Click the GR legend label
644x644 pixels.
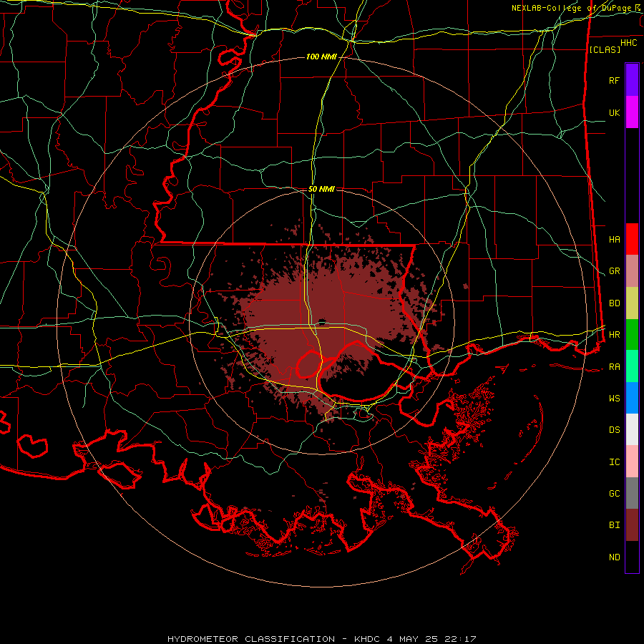tap(614, 271)
